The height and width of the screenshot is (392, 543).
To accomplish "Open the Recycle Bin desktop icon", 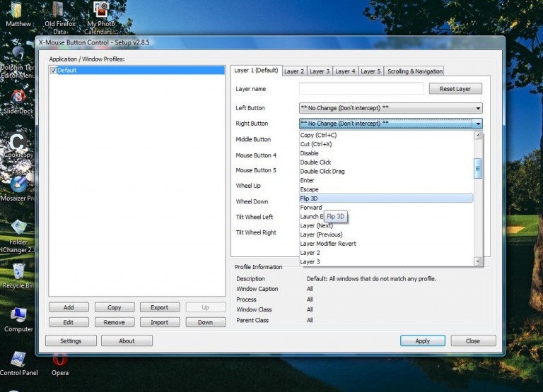I will [x=18, y=272].
